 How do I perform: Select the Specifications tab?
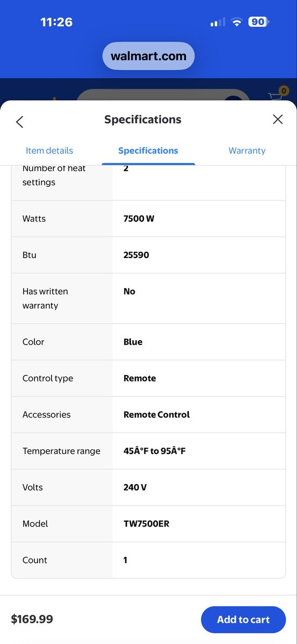point(148,151)
